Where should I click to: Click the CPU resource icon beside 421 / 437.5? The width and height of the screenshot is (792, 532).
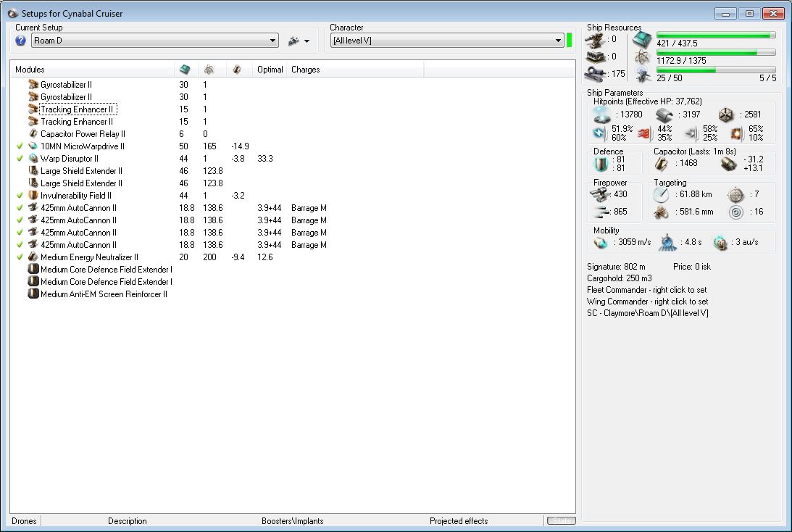pos(642,39)
